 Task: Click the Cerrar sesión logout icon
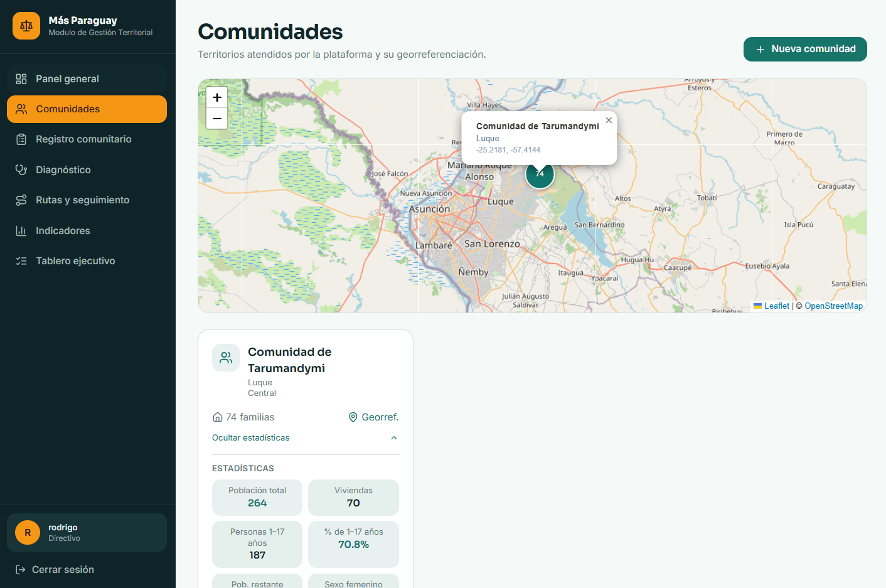(x=20, y=570)
